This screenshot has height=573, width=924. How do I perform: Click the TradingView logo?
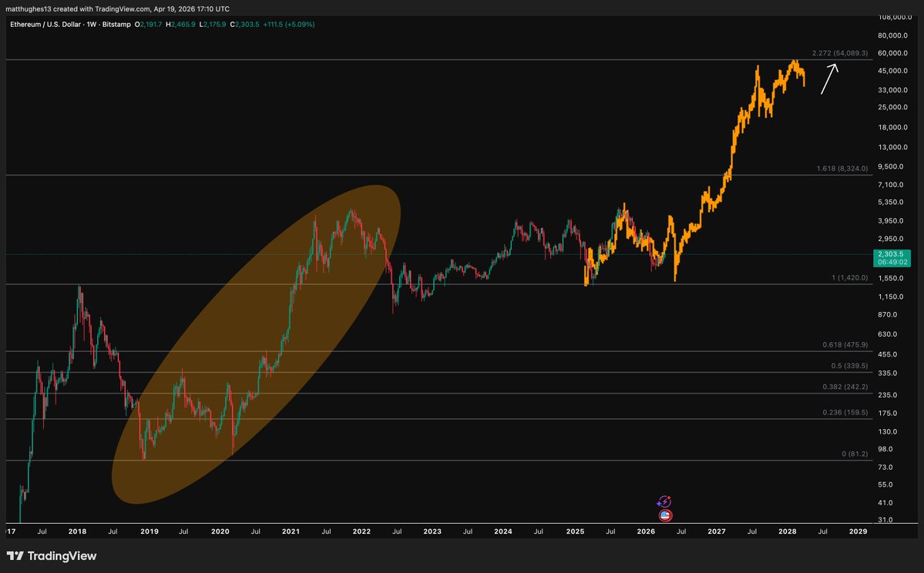click(52, 556)
